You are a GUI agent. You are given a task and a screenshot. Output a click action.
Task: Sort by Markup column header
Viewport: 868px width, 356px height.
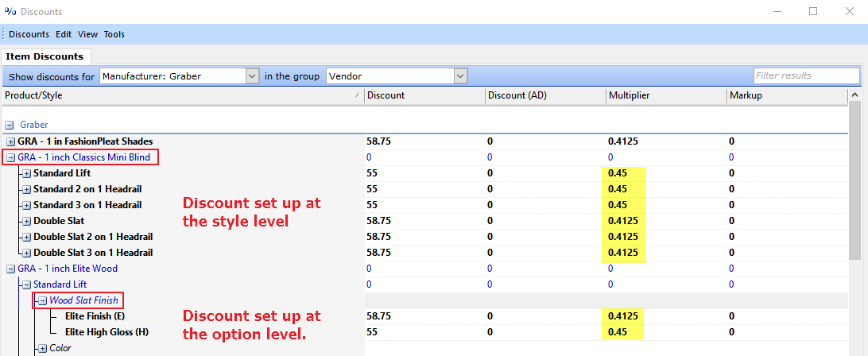pos(787,96)
